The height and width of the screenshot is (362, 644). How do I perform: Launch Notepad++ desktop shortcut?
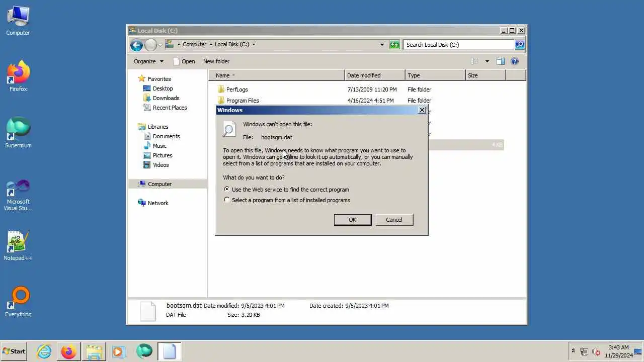(18, 246)
